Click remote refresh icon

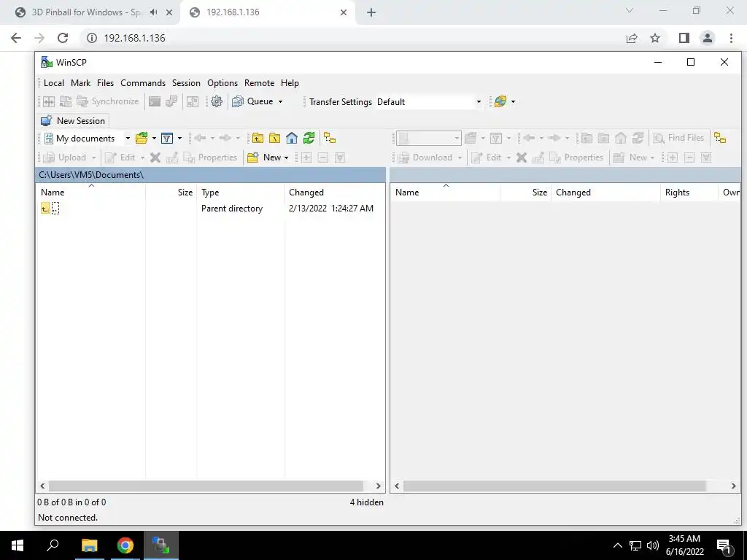(x=638, y=138)
